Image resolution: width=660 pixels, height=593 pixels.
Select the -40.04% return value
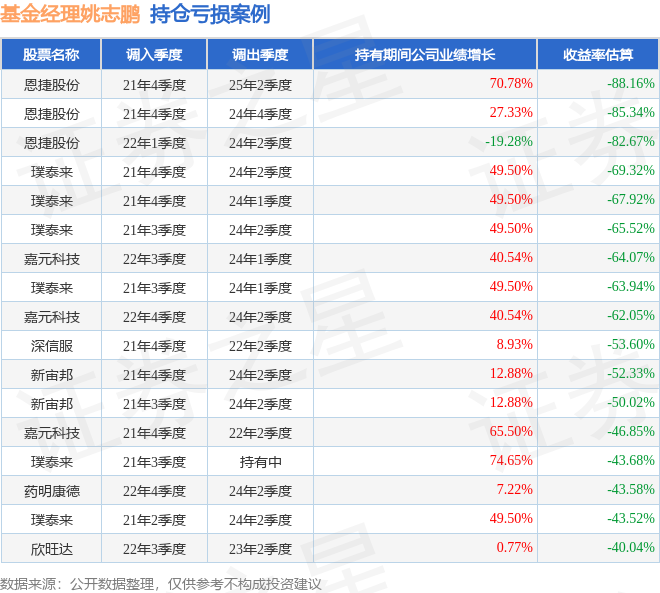click(x=631, y=548)
